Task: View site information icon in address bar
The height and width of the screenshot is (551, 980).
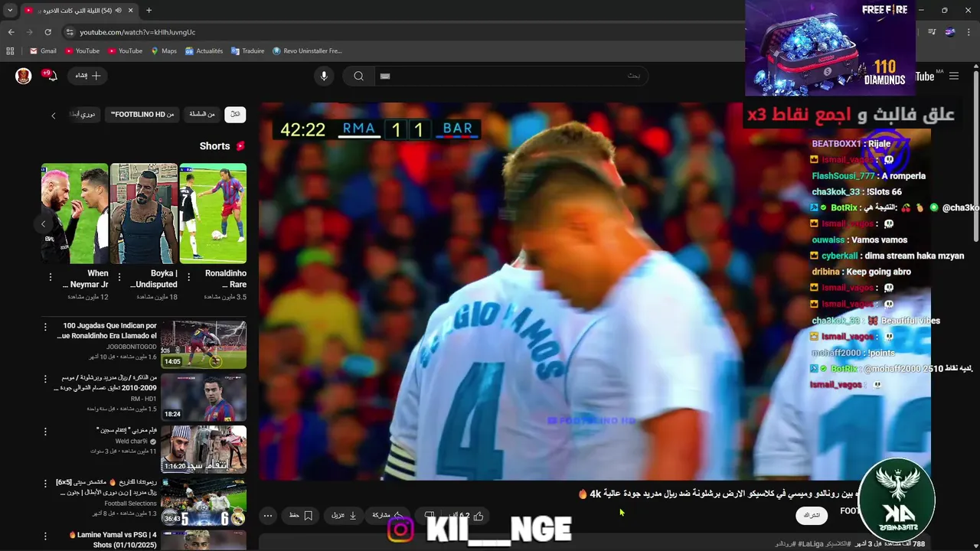Action: pyautogui.click(x=70, y=32)
